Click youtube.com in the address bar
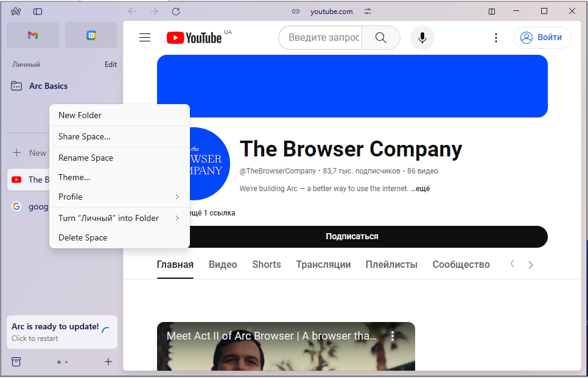Screen dimensions: 588x378 coord(332,12)
